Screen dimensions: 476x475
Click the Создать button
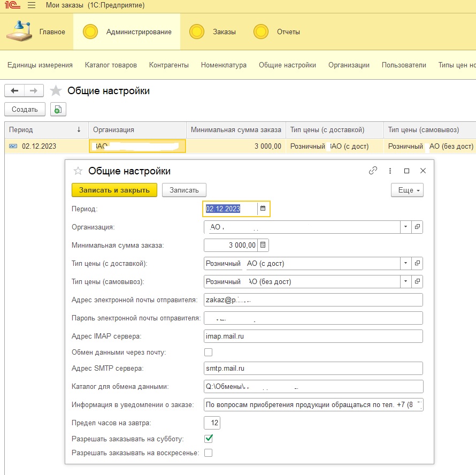pyautogui.click(x=25, y=109)
